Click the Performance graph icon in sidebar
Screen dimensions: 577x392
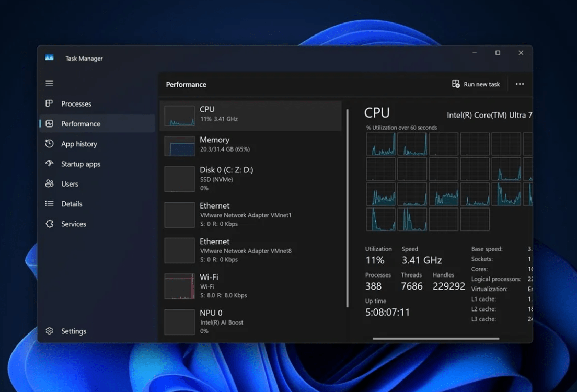pos(49,124)
